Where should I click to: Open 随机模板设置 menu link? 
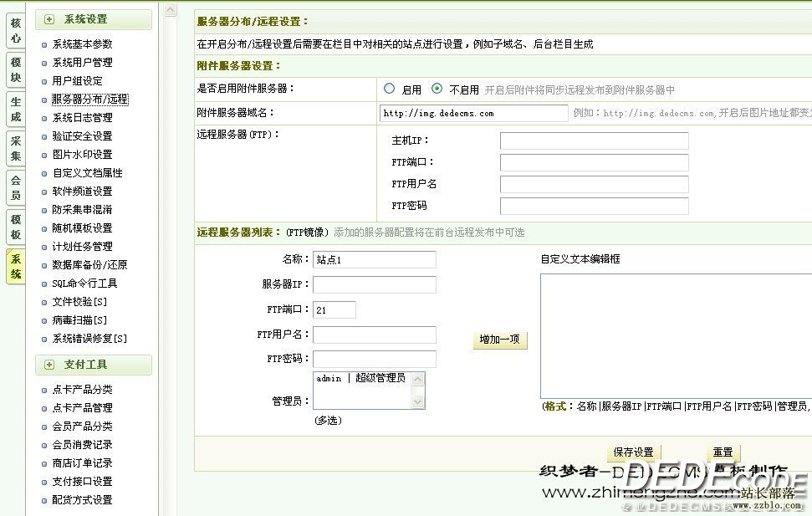click(x=82, y=228)
